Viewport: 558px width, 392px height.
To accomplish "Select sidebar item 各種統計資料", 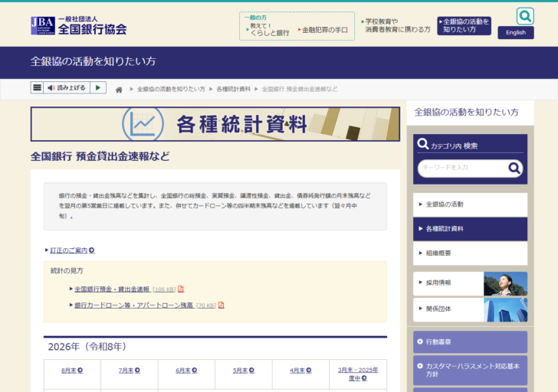I will [470, 229].
